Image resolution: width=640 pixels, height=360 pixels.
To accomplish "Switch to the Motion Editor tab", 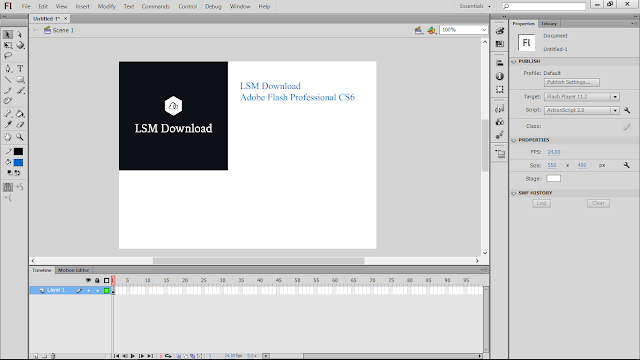I will pos(73,270).
